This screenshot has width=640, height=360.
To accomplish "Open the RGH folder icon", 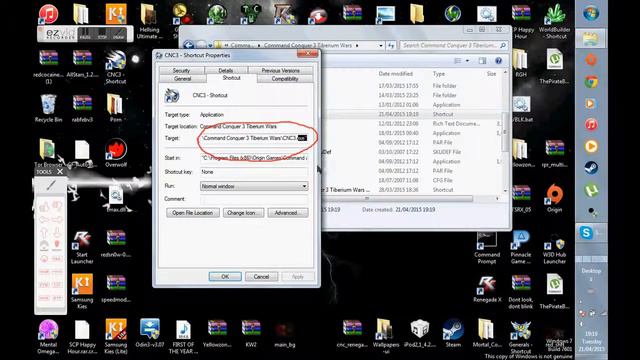I will point(520,63).
